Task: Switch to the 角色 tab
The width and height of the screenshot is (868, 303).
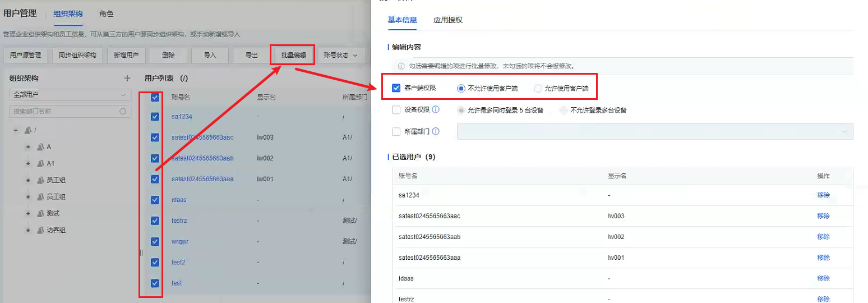Action: [x=107, y=13]
